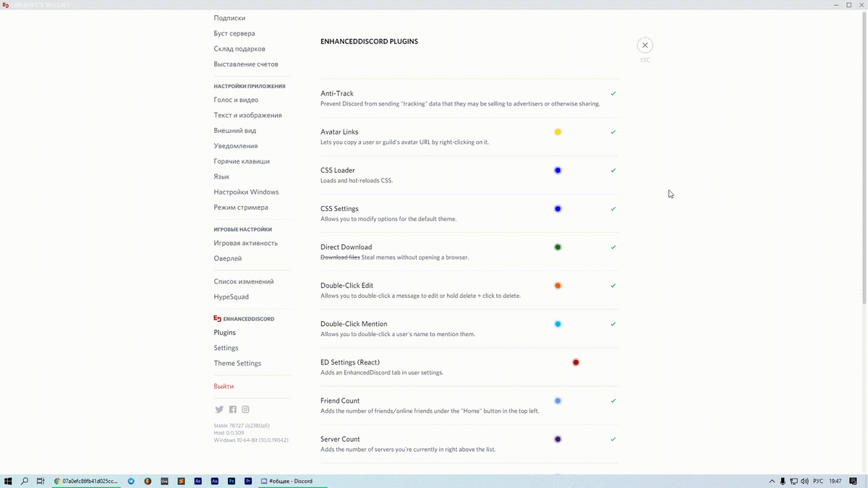868x488 pixels.
Task: Click the purple Server Count dot
Action: click(x=558, y=439)
